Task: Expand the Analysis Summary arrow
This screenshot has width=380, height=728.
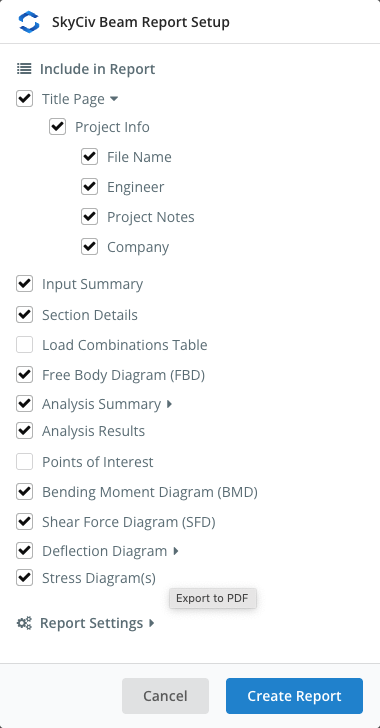Action: (169, 404)
